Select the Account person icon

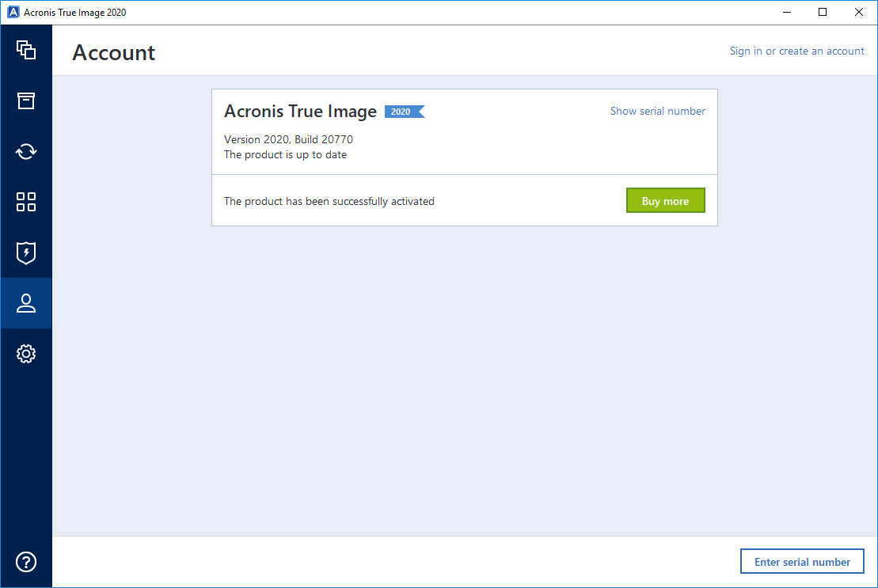[x=26, y=303]
